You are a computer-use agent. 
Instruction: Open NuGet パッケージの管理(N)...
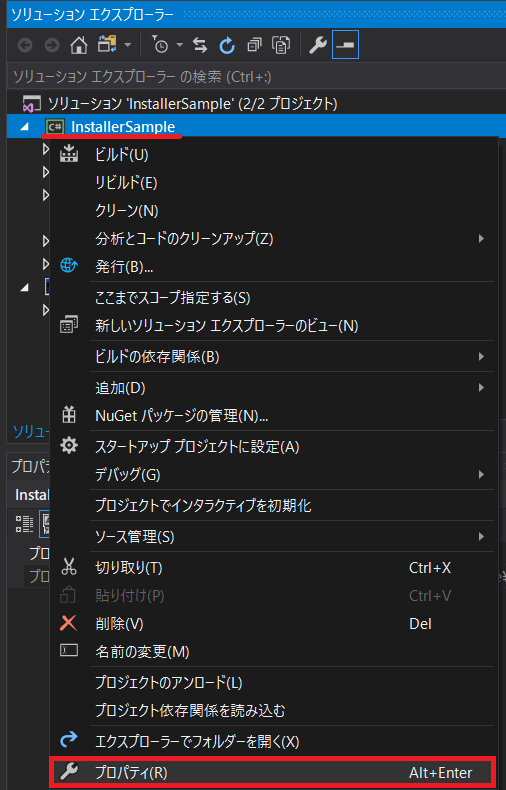274,416
